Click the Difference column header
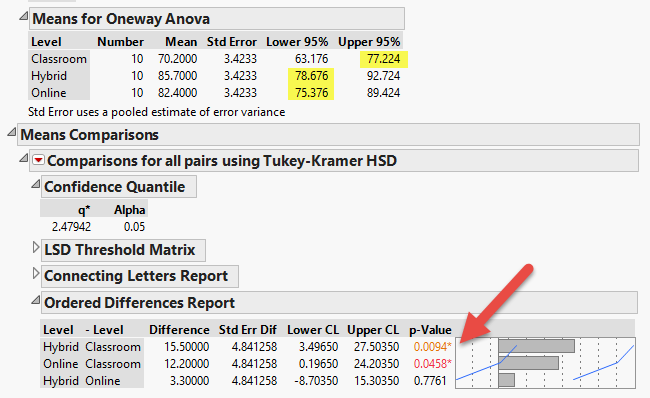 (x=179, y=330)
